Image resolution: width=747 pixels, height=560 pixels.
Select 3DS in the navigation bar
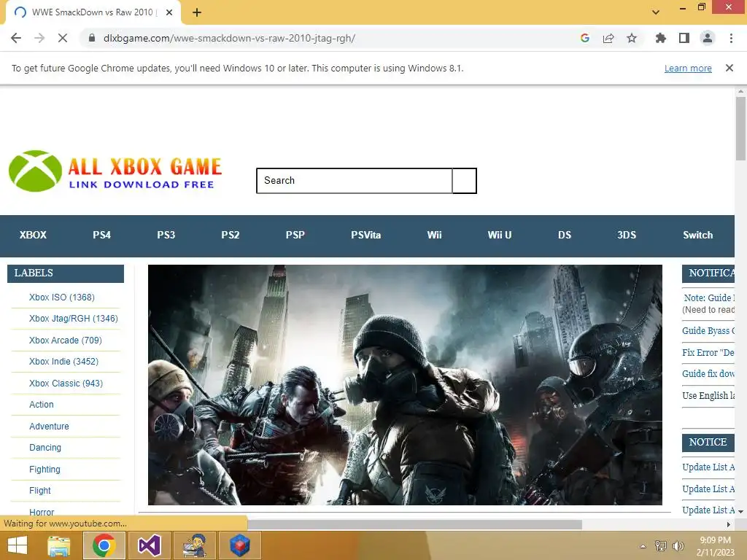pyautogui.click(x=627, y=236)
